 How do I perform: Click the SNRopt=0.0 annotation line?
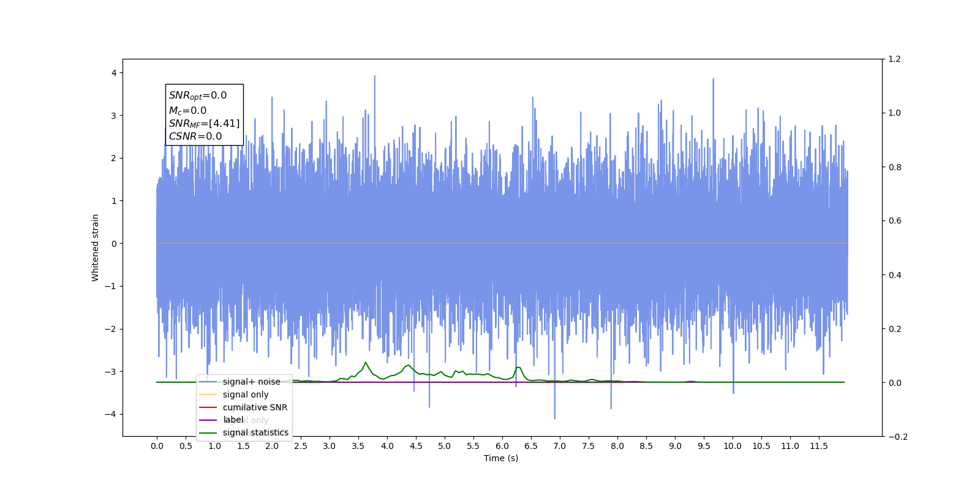tap(198, 96)
